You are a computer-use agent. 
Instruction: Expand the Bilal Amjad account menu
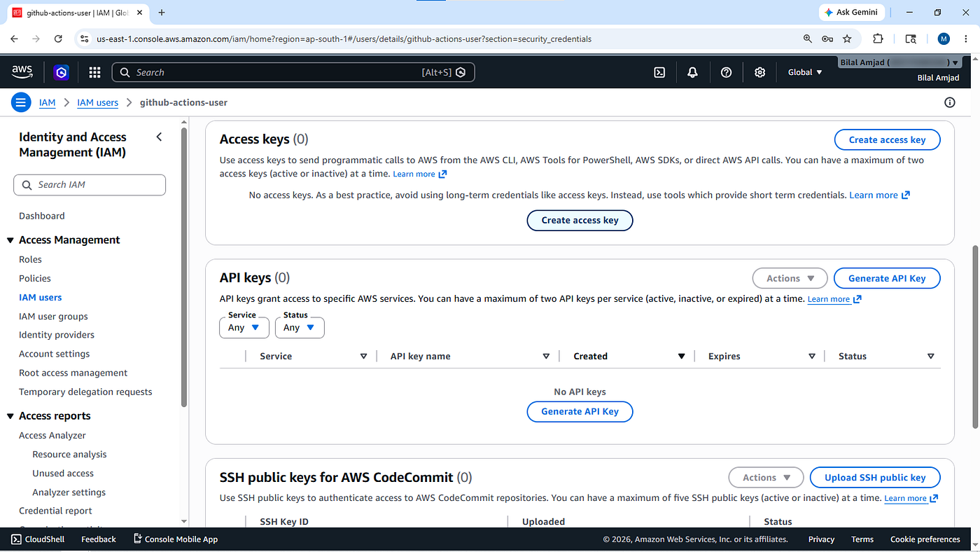[x=900, y=62]
